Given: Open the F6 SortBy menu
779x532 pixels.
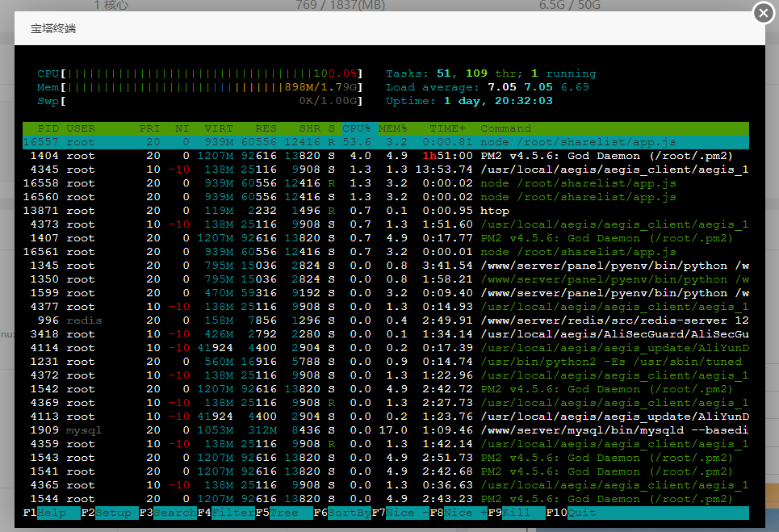Looking at the screenshot, I should tap(342, 513).
